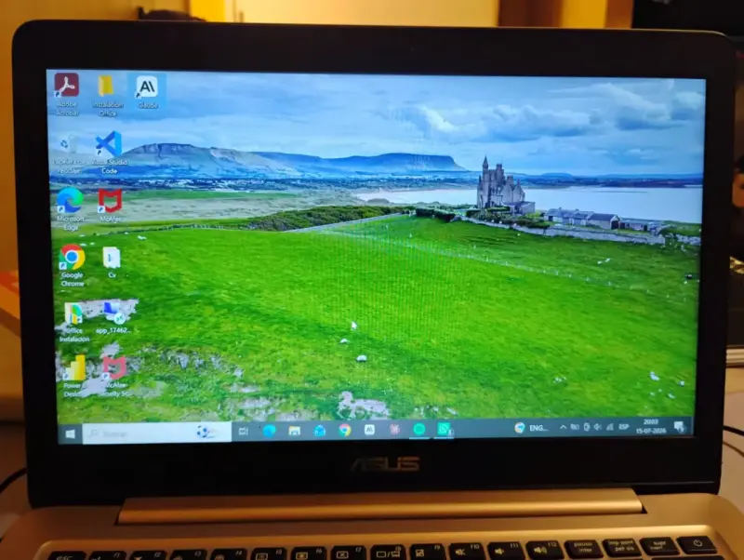
Task: Open the green circular taskbar app
Action: pyautogui.click(x=419, y=430)
